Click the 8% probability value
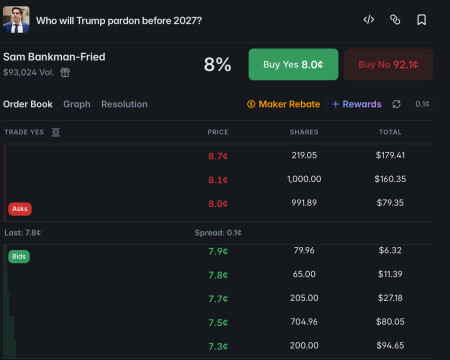450x360 pixels. pyautogui.click(x=217, y=64)
